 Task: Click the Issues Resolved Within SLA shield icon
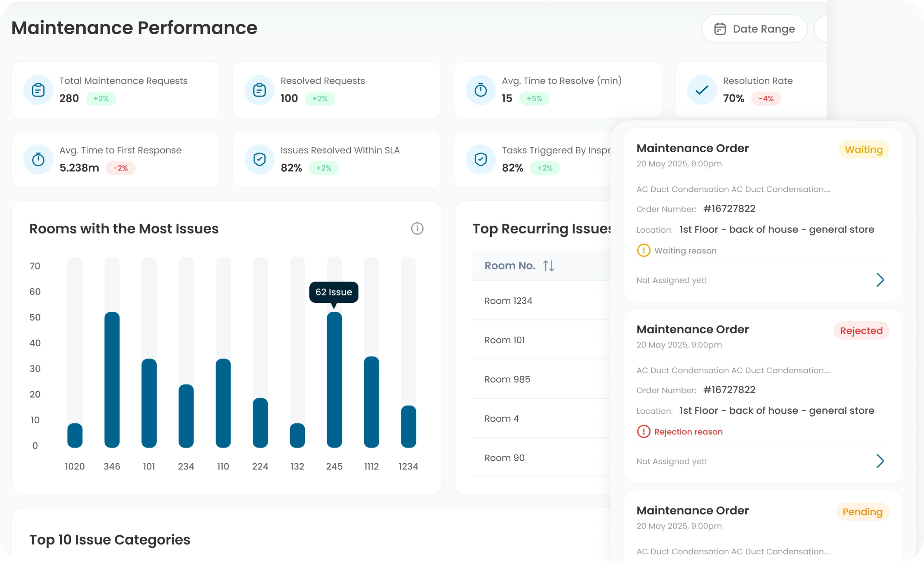click(x=259, y=159)
